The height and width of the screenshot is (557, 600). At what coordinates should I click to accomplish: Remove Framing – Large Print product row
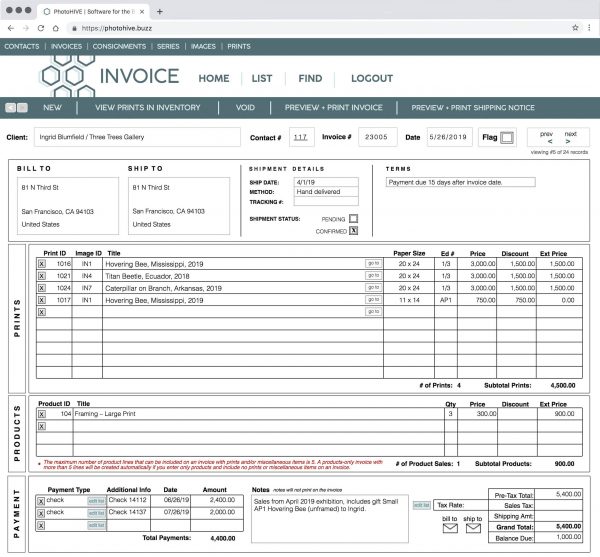coord(41,413)
